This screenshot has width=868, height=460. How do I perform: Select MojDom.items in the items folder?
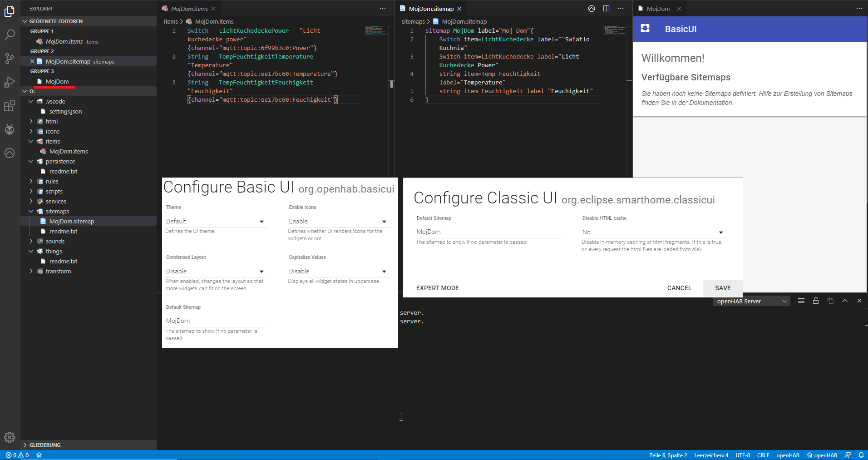tap(89, 151)
